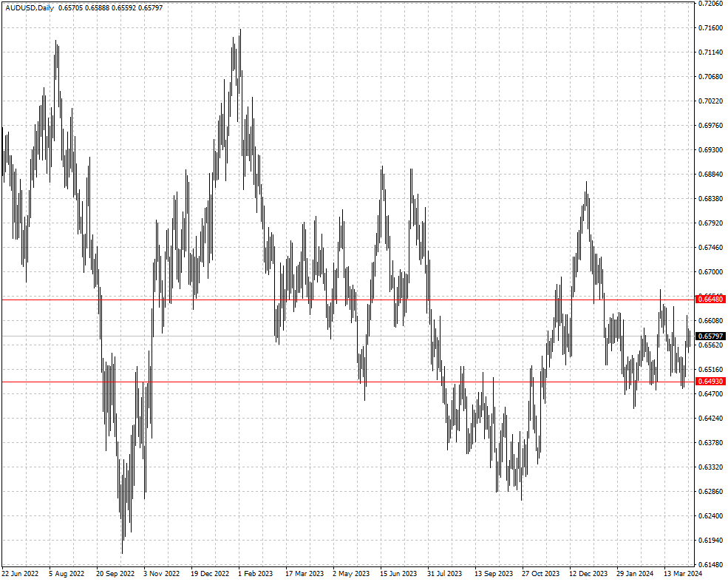The width and height of the screenshot is (728, 582).
Task: Click the 31 Jul 2023 date label
Action: [445, 574]
